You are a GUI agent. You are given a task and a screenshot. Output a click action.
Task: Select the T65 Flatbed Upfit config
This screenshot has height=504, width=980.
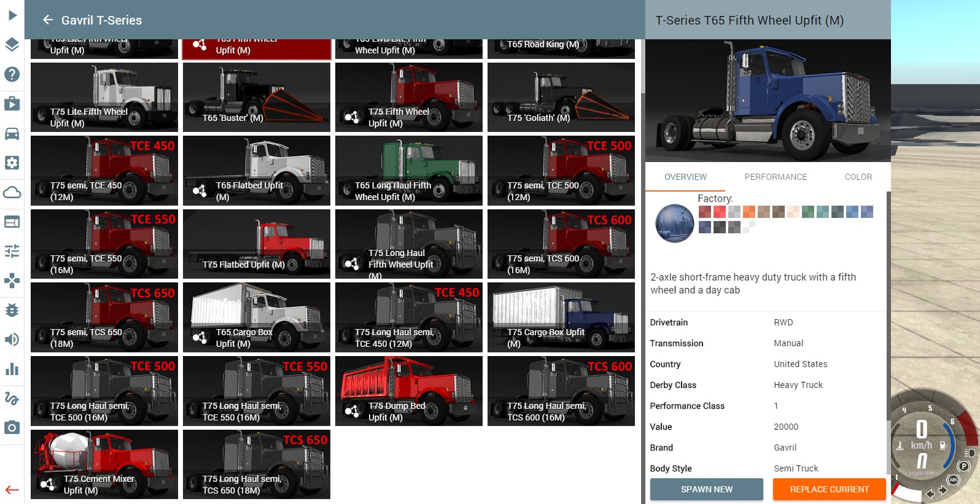pos(257,171)
